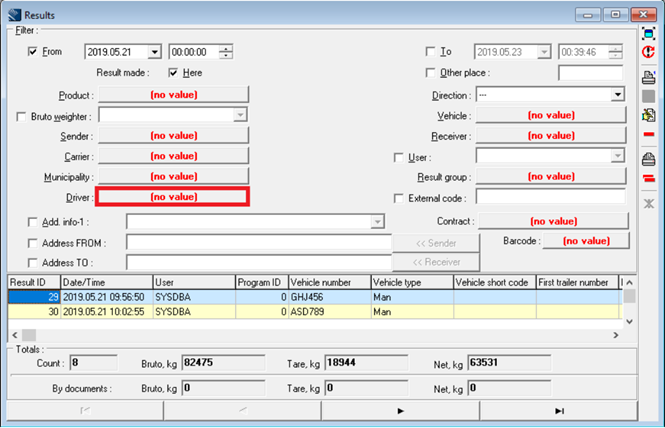The width and height of the screenshot is (665, 428).
Task: Toggle the From date checkbox
Action: pyautogui.click(x=32, y=52)
